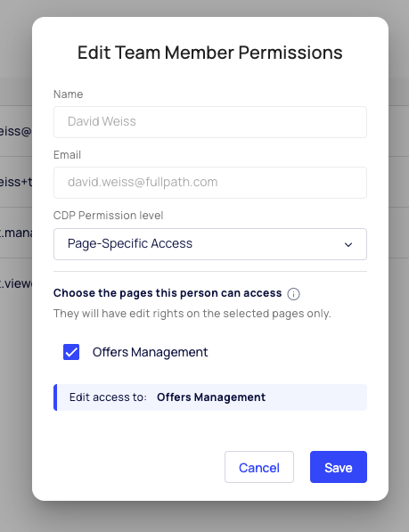Click the Email label above second field

coord(67,155)
